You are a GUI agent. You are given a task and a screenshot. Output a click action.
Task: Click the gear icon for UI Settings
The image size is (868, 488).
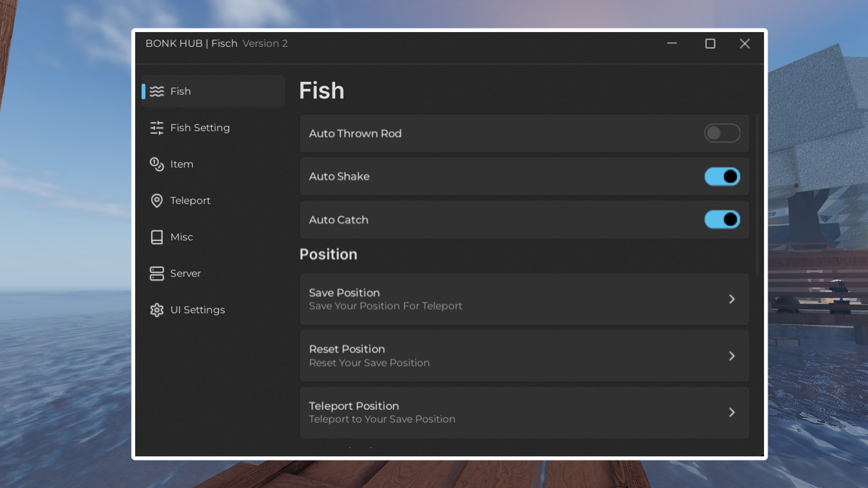(x=156, y=310)
